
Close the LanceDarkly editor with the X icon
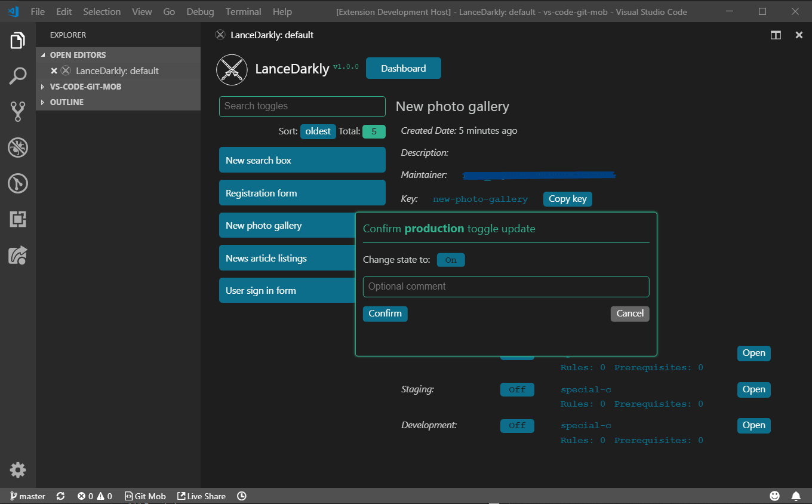[799, 35]
